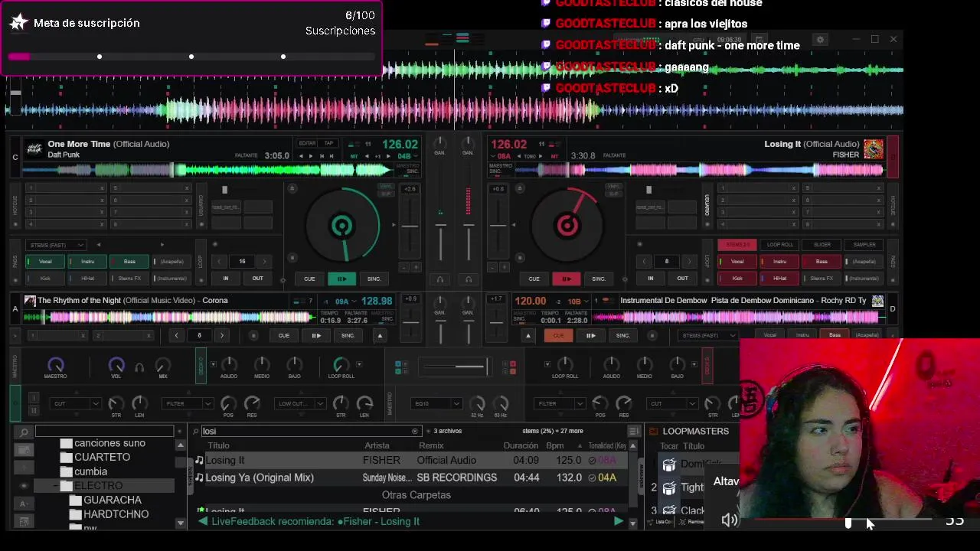Double the 16-beat loop length on deck C
The width and height of the screenshot is (980, 551).
(264, 262)
